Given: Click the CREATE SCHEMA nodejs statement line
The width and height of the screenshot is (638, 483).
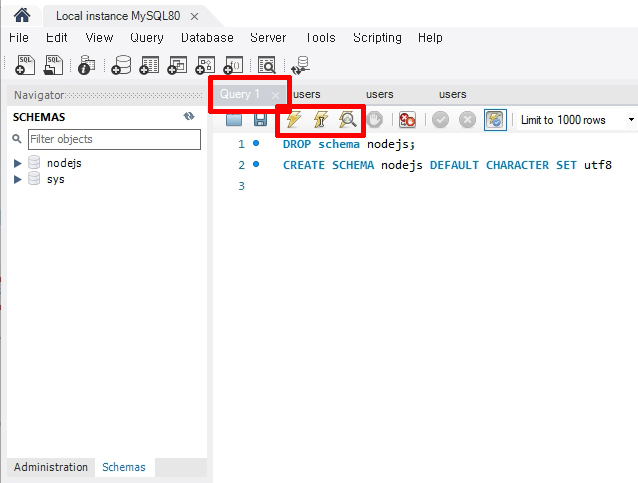Looking at the screenshot, I should click(447, 165).
